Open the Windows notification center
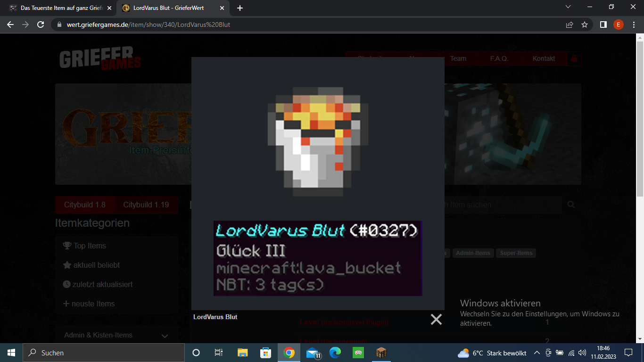 click(x=628, y=353)
